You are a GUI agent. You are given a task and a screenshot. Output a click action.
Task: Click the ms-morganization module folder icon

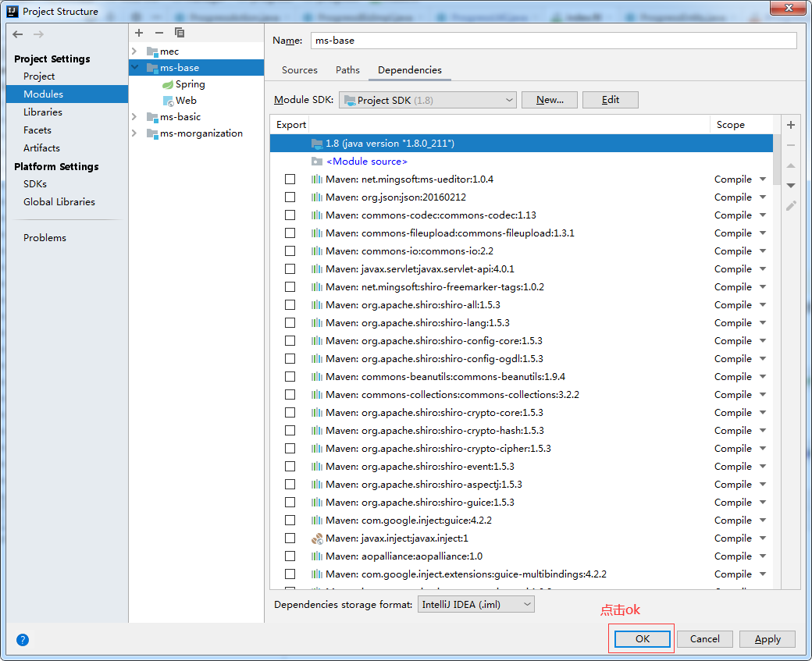(152, 133)
